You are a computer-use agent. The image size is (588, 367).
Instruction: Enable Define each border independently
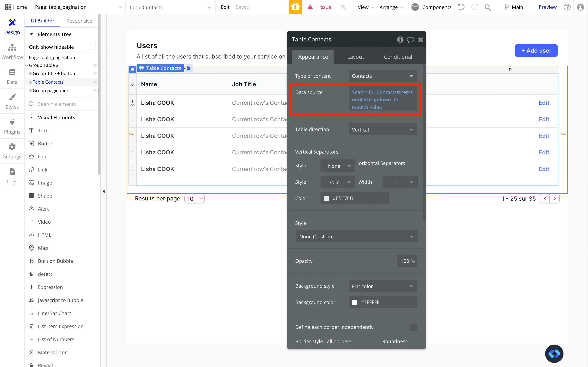413,327
